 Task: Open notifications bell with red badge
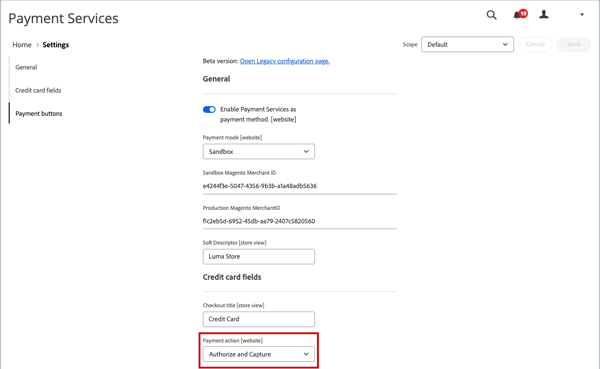tap(520, 15)
